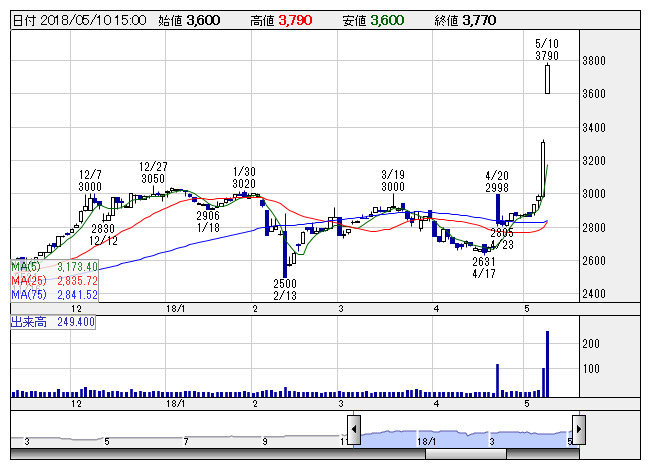Click the MA(25) 2,835.72 legend entry
The height and width of the screenshot is (469, 652).
point(54,281)
